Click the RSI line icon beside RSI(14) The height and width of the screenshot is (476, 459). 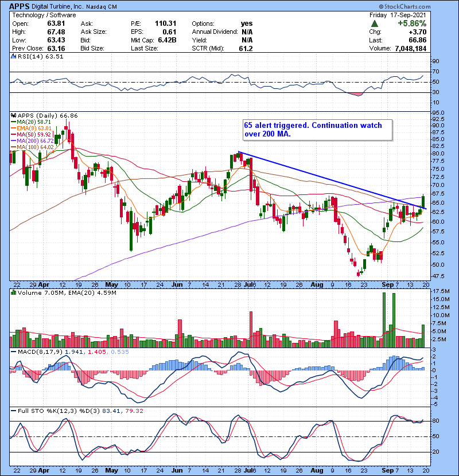13,56
